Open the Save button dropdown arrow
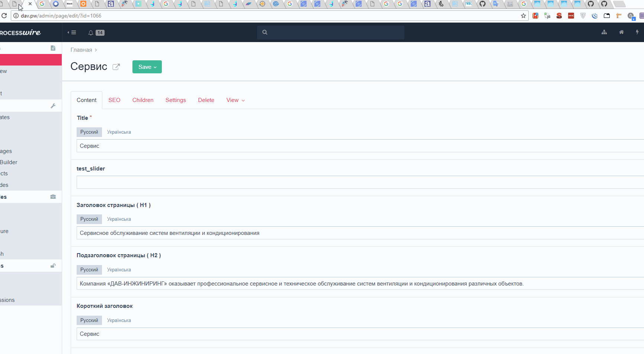 [x=156, y=67]
